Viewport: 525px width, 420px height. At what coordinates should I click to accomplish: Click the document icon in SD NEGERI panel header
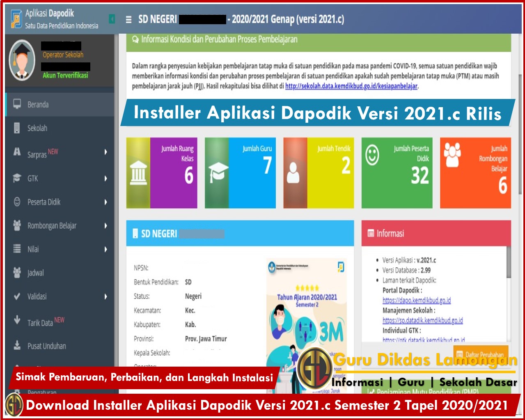click(135, 234)
